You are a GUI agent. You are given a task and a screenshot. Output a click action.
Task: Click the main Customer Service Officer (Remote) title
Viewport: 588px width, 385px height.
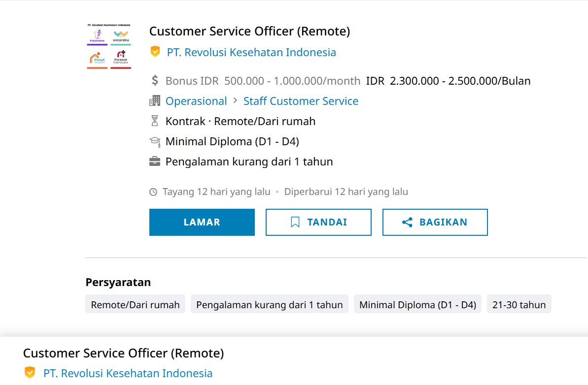(x=249, y=31)
